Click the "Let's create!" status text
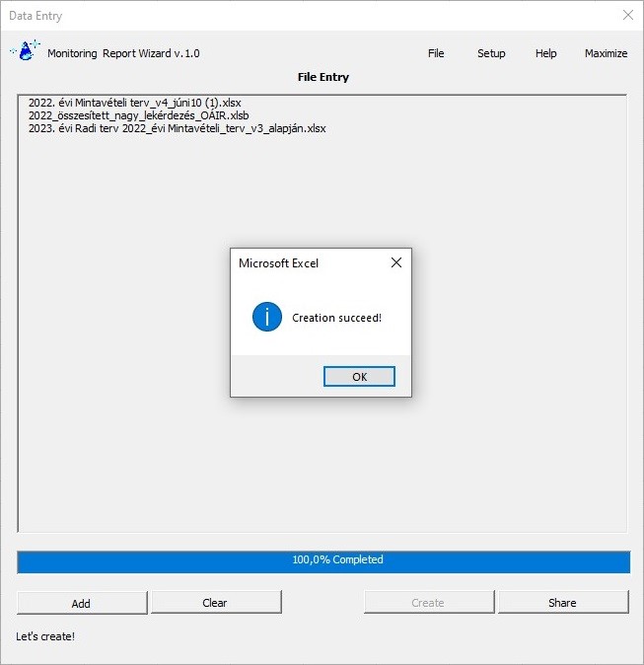 pos(45,636)
